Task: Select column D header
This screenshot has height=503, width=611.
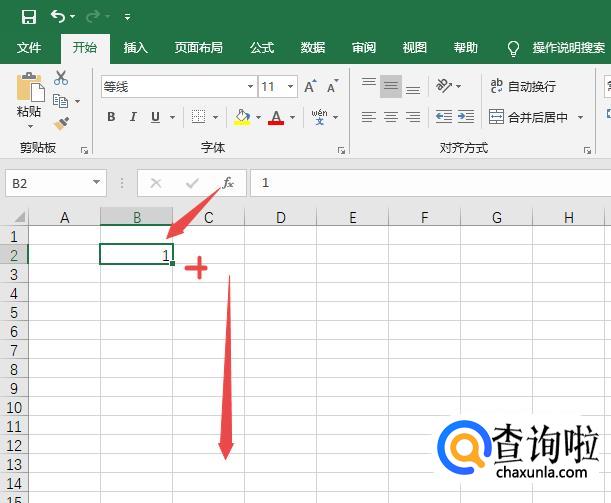Action: (x=281, y=217)
